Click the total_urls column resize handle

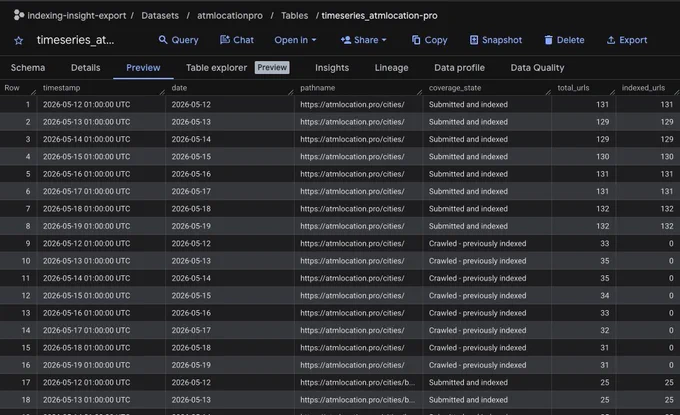click(612, 91)
